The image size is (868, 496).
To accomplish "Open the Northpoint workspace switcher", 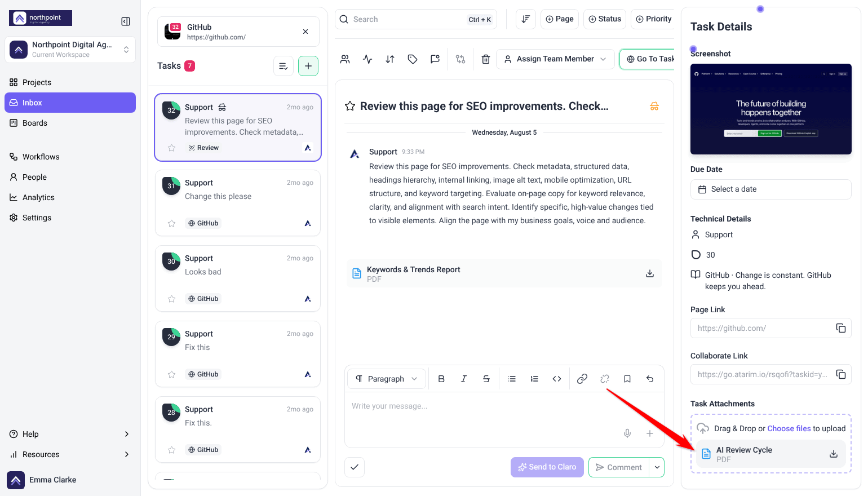I will [x=70, y=50].
